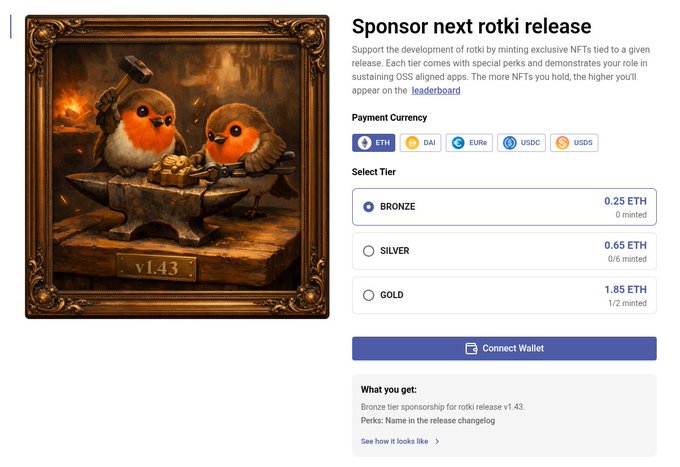Screen dimensions: 680x467
Task: Click the wallet icon on Connect button
Action: pyautogui.click(x=472, y=348)
